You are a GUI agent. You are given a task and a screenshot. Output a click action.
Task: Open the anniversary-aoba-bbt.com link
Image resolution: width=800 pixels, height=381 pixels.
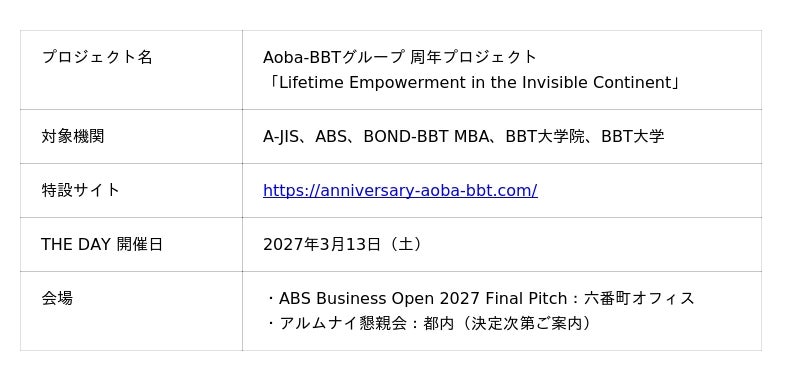click(x=400, y=190)
